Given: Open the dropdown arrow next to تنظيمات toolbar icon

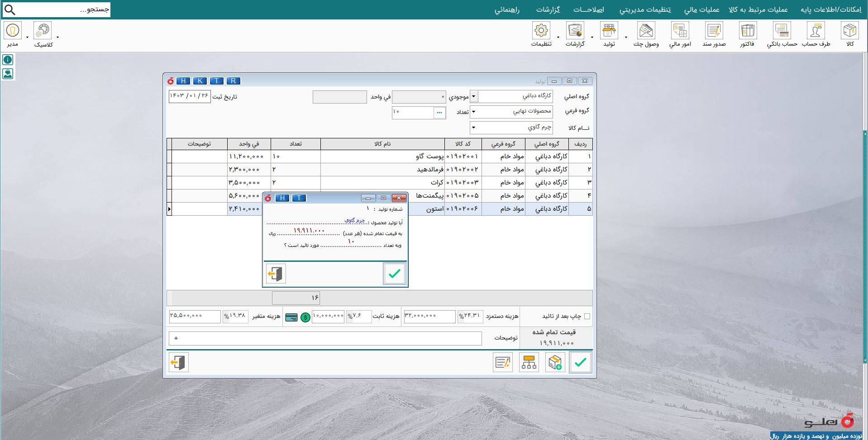Looking at the screenshot, I should coord(558,37).
